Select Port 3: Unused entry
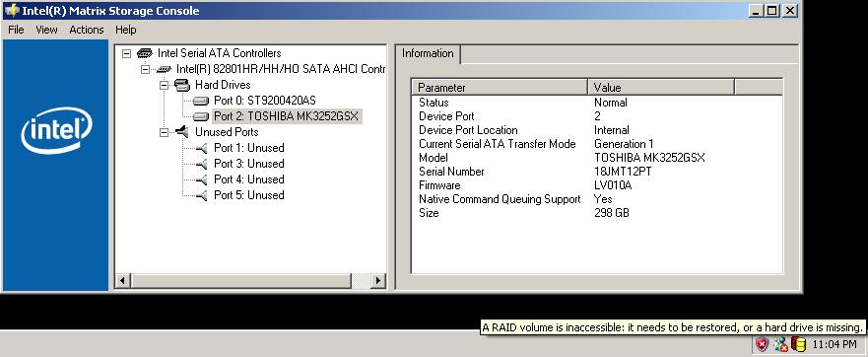The height and width of the screenshot is (357, 868). pyautogui.click(x=248, y=164)
